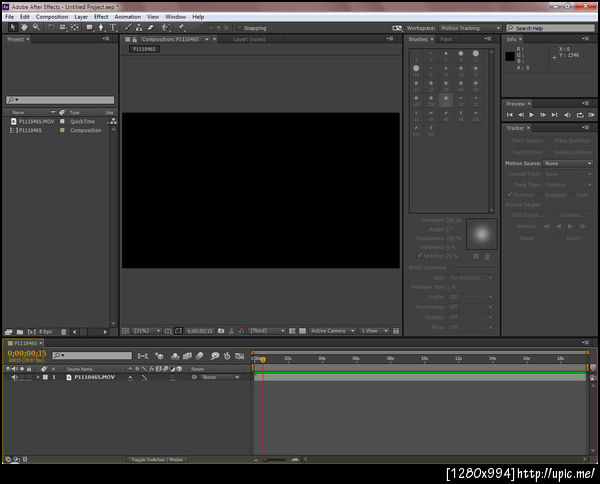
Task: Open the Parent None dropdown for layer
Action: click(x=220, y=377)
